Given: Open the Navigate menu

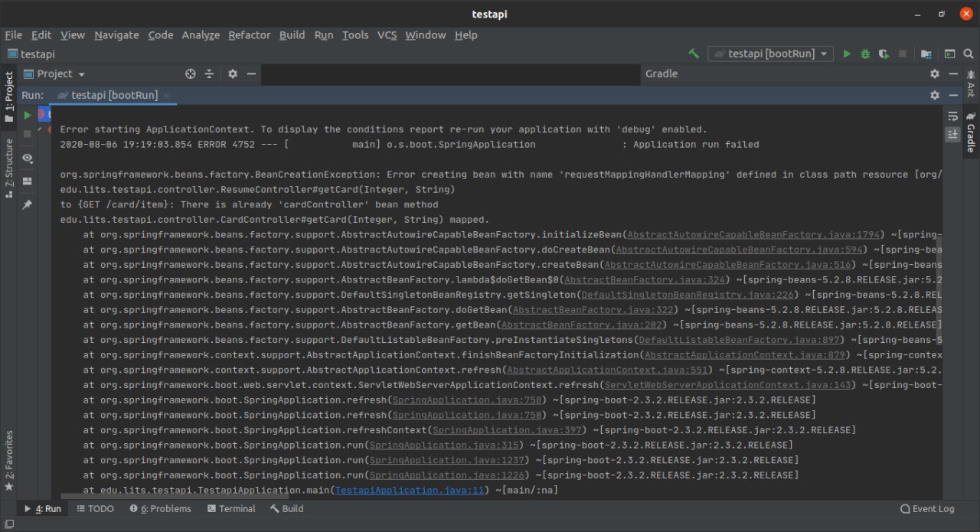Looking at the screenshot, I should [116, 35].
